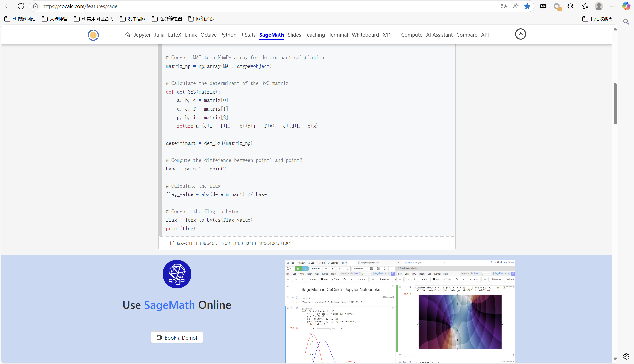Click the CoCalc logo
This screenshot has height=364, width=634.
coord(93,35)
